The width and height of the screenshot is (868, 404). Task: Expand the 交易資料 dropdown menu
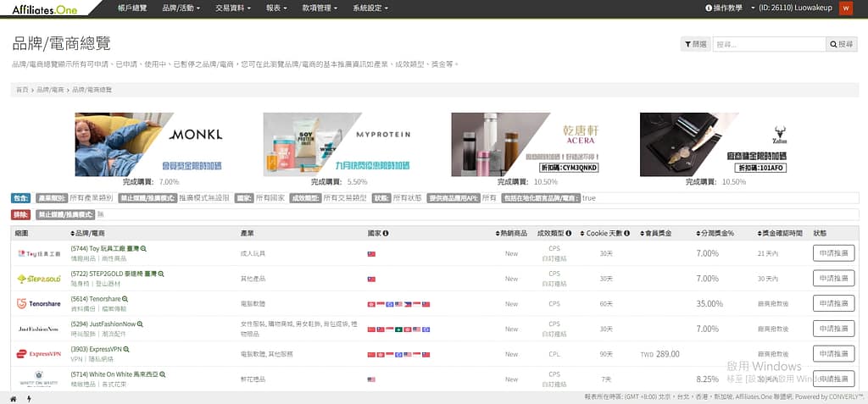point(233,8)
